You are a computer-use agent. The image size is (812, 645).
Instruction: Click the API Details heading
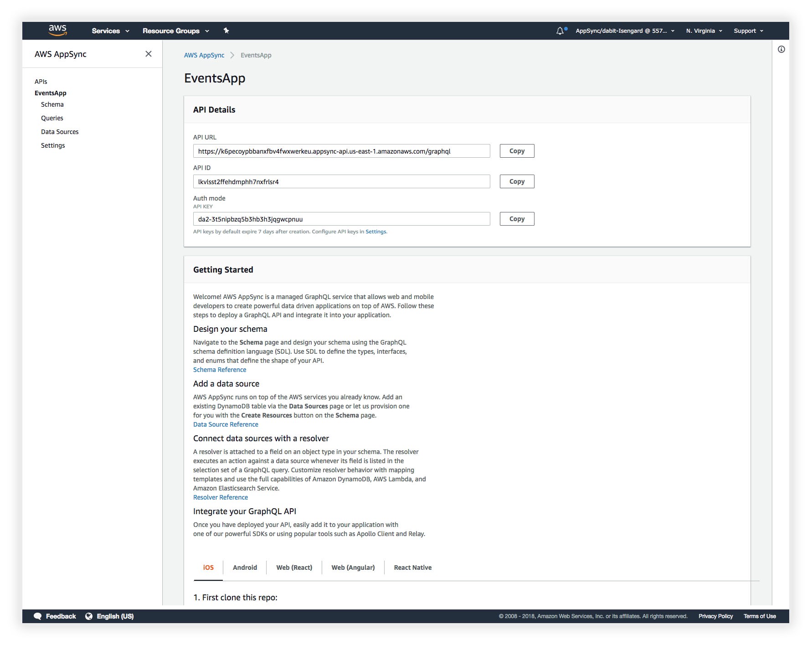coord(214,110)
